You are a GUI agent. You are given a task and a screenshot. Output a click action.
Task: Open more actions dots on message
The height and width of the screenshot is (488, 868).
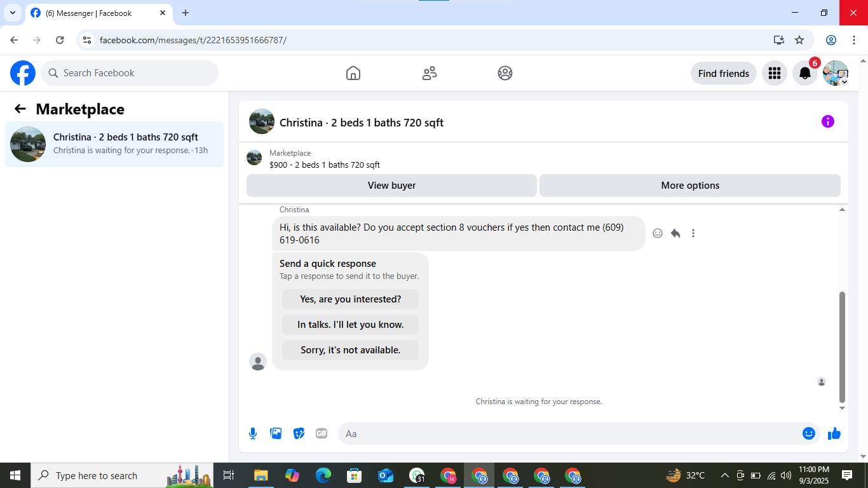693,233
